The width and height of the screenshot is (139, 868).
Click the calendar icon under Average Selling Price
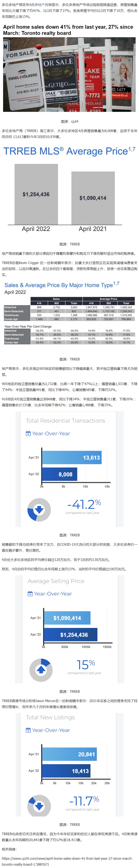click(x=30, y=593)
